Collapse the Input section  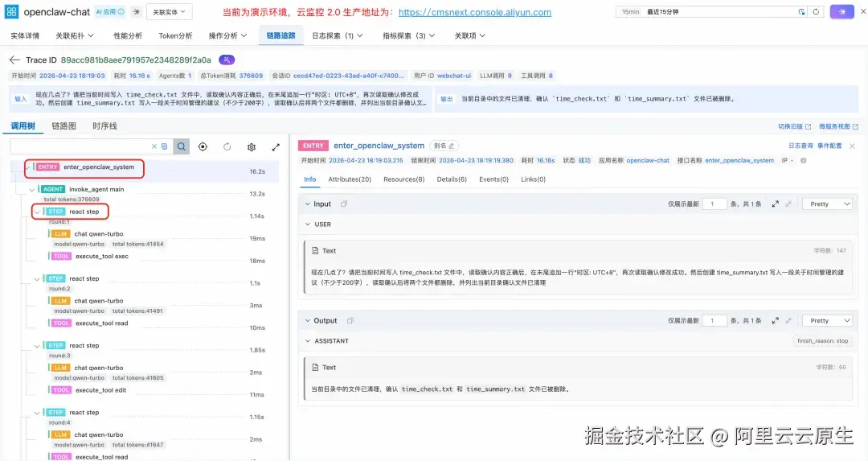click(308, 204)
